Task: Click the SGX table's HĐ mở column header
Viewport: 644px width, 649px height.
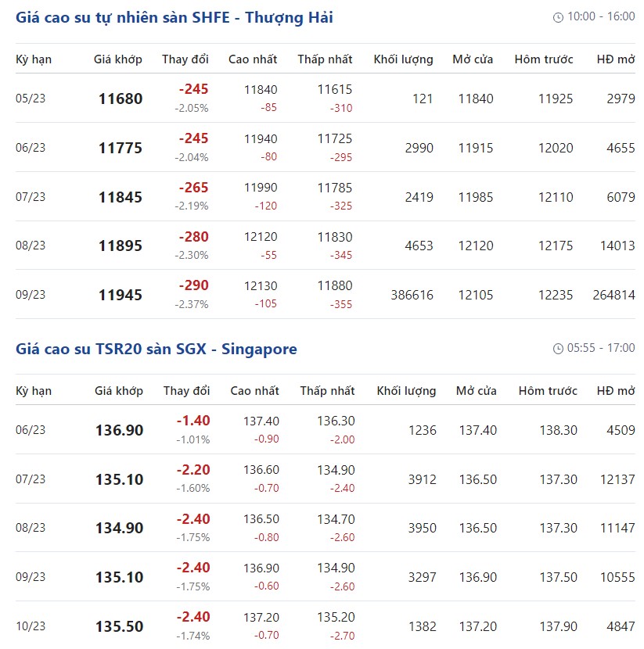Action: [616, 391]
